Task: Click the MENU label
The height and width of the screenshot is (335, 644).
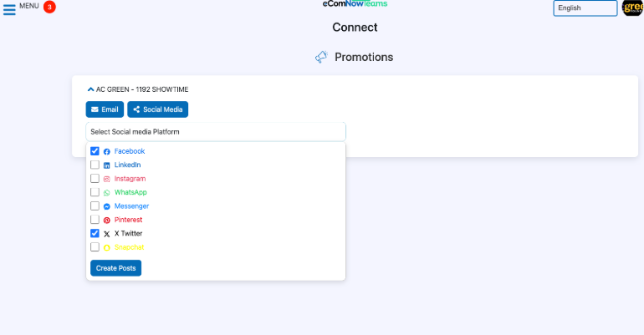Action: pos(29,6)
